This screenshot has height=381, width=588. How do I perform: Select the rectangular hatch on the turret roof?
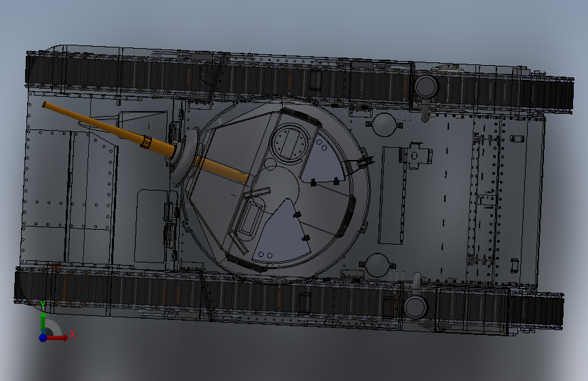249,218
